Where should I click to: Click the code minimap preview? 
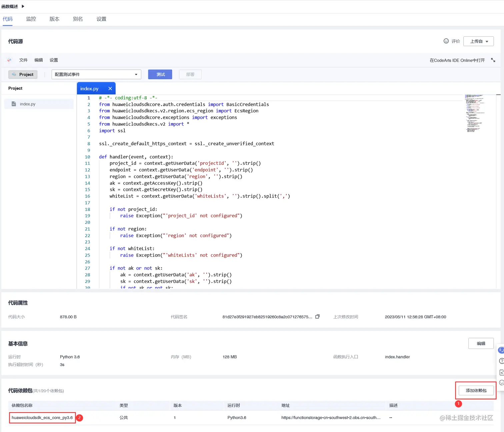pos(475,113)
